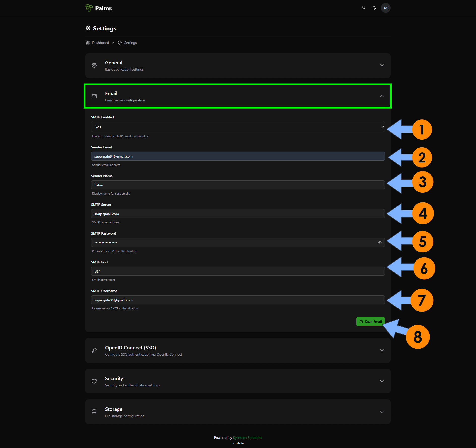Click the Email envelope icon
This screenshot has height=448, width=476.
tap(94, 96)
